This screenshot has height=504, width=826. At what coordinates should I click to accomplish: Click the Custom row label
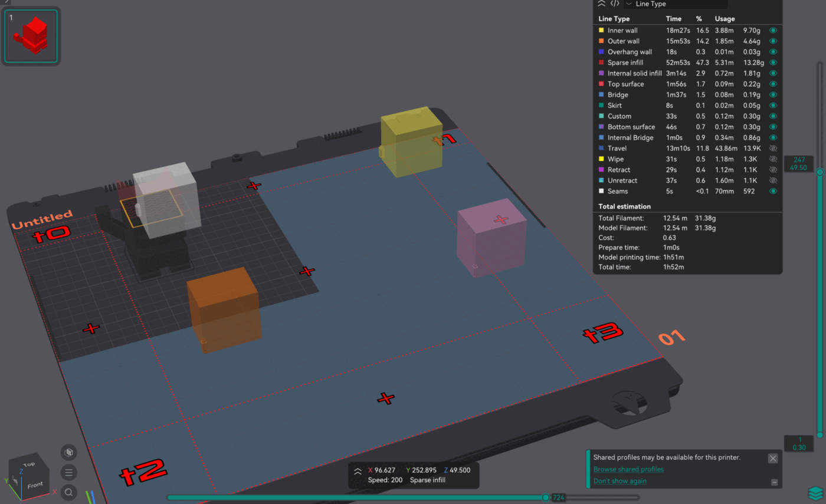point(619,116)
